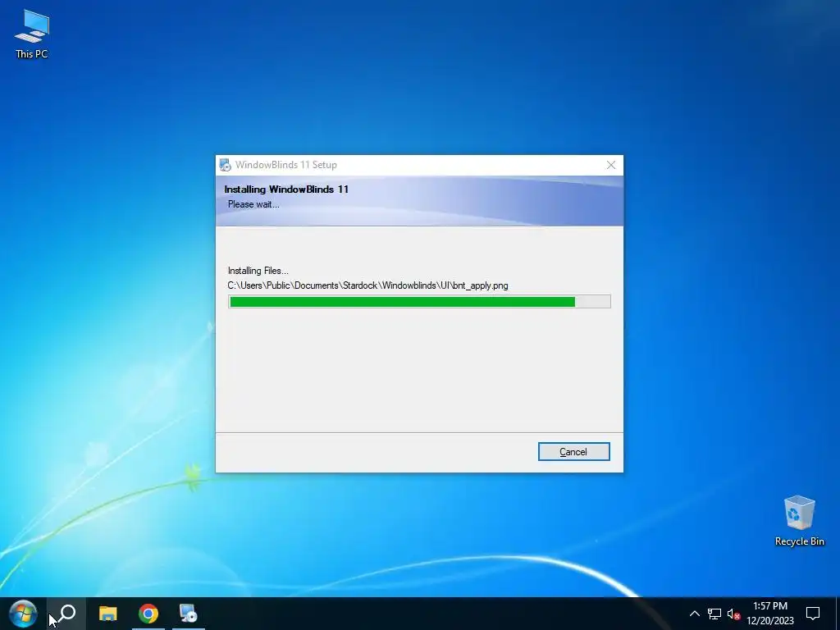Viewport: 840px width, 630px height.
Task: Open Google Chrome from the taskbar
Action: click(x=148, y=614)
